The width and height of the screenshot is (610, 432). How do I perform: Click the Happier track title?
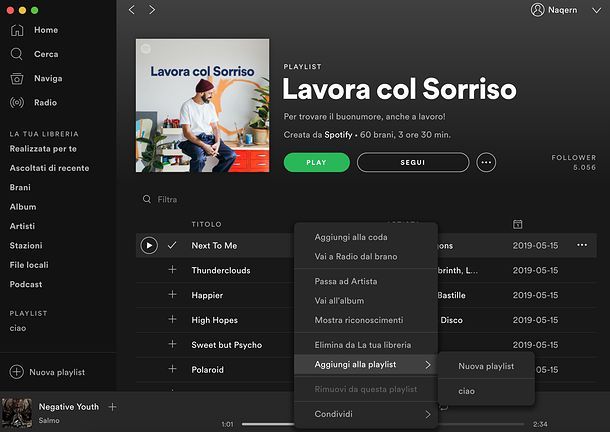[x=207, y=295]
